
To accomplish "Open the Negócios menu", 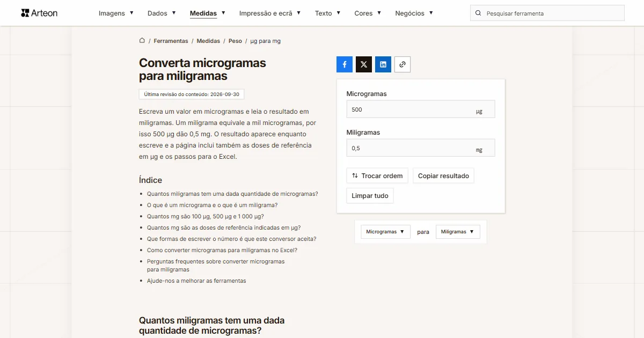I will point(414,13).
